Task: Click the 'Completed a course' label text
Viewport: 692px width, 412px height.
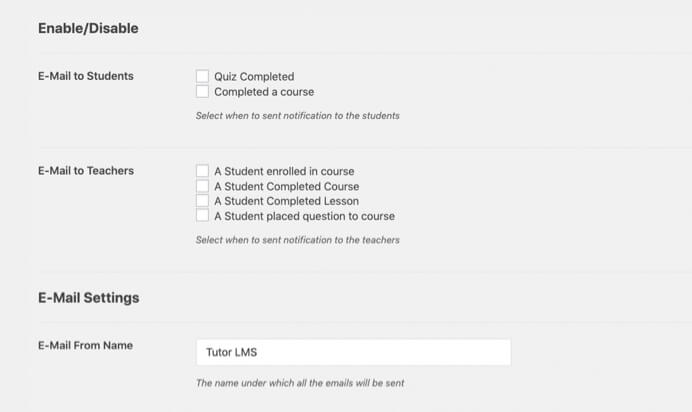Action: click(264, 92)
